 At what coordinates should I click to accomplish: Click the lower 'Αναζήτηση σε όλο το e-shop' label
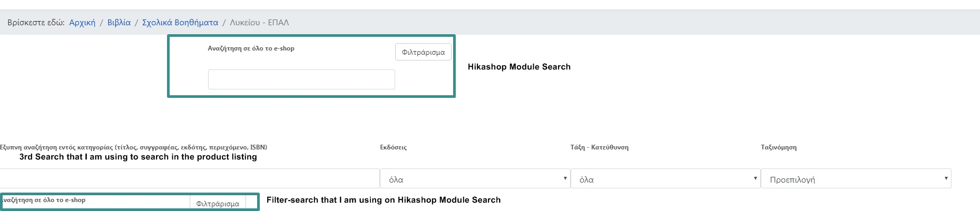(x=44, y=200)
